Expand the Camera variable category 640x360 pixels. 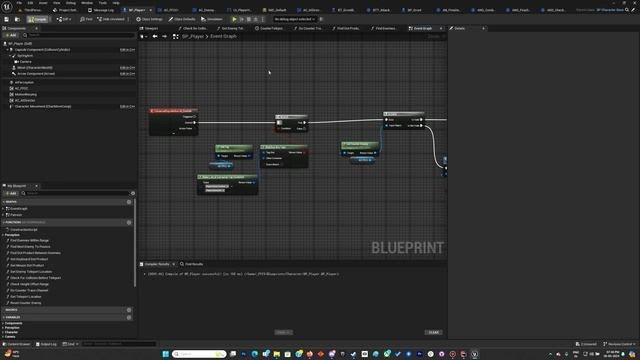tap(3, 337)
